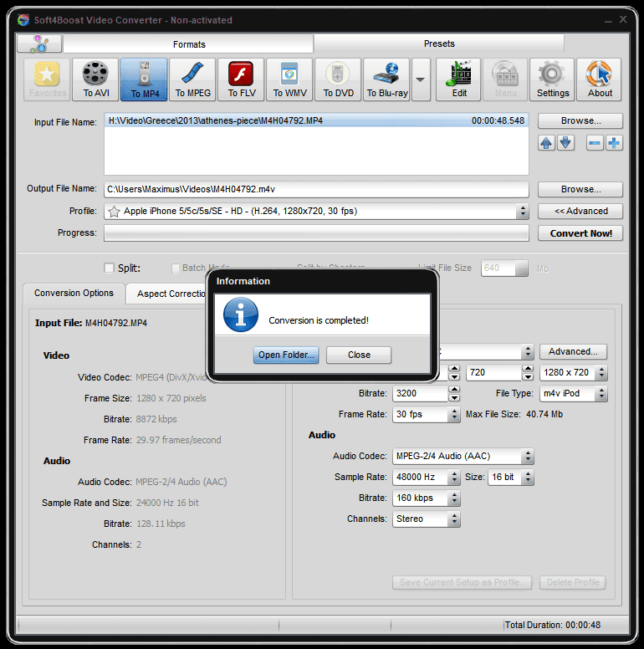Click the Limit File Size 640 field
Image resolution: width=644 pixels, height=649 pixels.
pos(504,268)
